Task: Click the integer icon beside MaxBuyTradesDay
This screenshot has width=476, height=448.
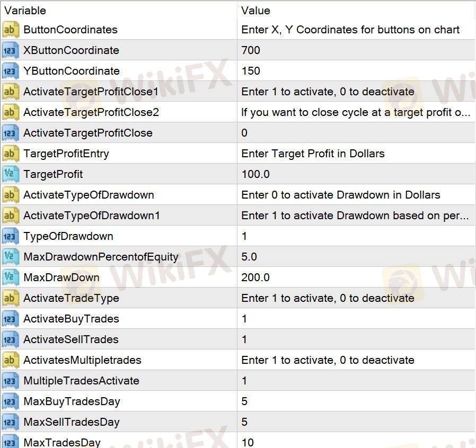Action: [x=11, y=401]
